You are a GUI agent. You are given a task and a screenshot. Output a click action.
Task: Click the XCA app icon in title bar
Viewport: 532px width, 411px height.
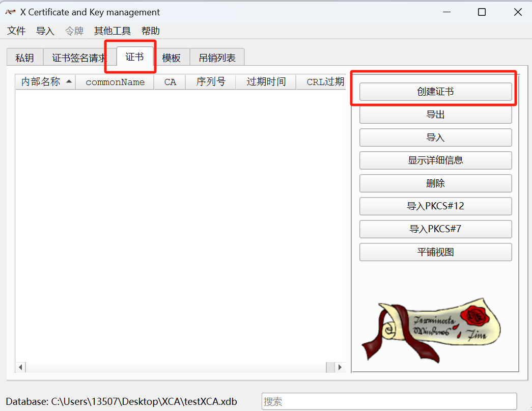11,12
